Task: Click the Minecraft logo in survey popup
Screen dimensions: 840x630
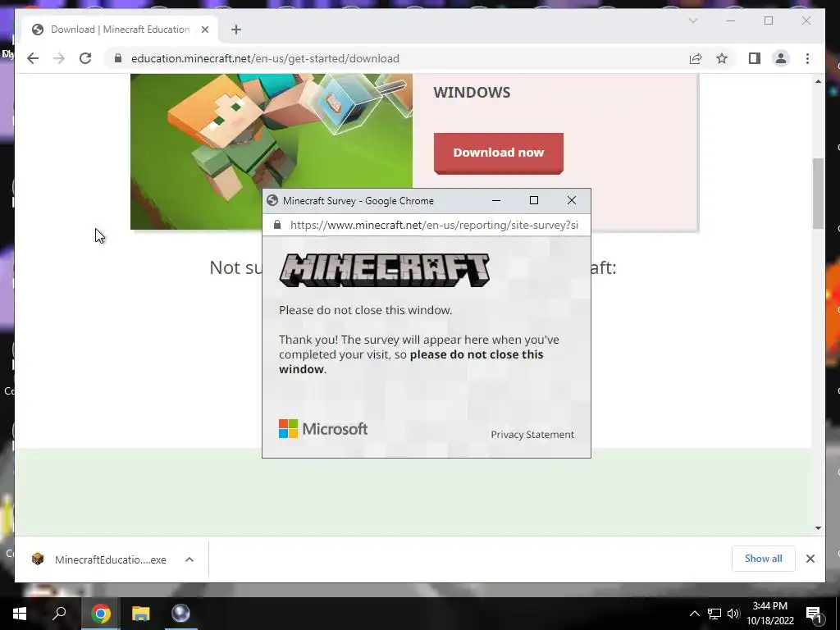Action: pyautogui.click(x=384, y=270)
